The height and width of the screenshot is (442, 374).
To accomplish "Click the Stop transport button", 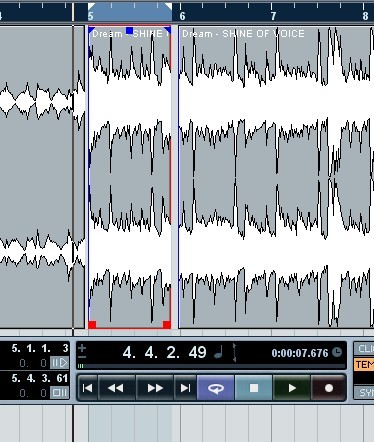I will (254, 388).
